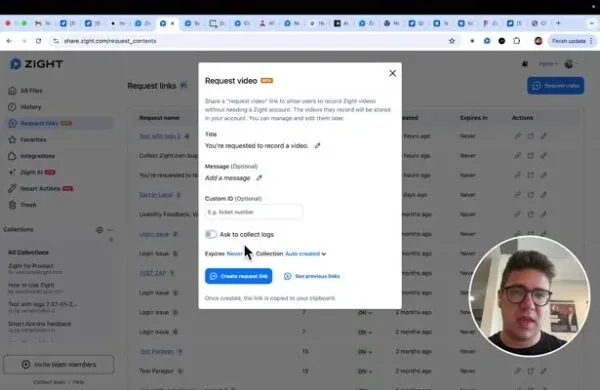Open the Collection Auto created dropdown

(x=305, y=253)
